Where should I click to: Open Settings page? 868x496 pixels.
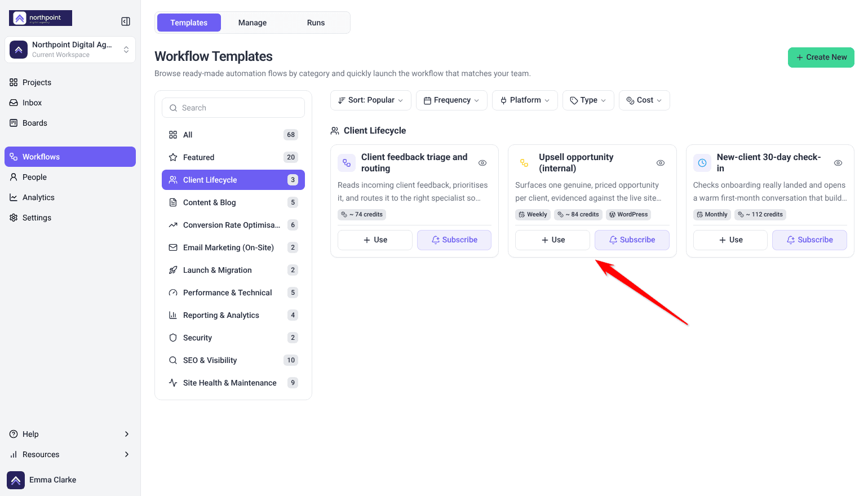point(70,218)
